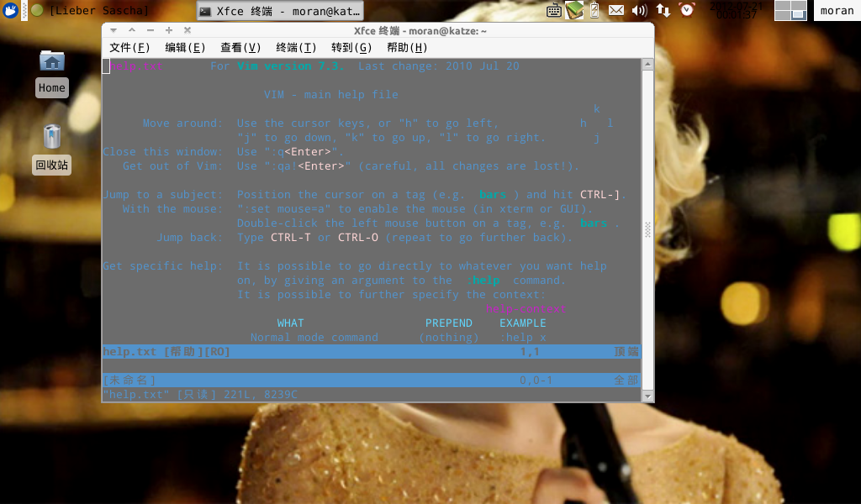Image resolution: width=861 pixels, height=504 pixels.
Task: Click the terminal vertical scrollbar track
Action: tap(648, 230)
